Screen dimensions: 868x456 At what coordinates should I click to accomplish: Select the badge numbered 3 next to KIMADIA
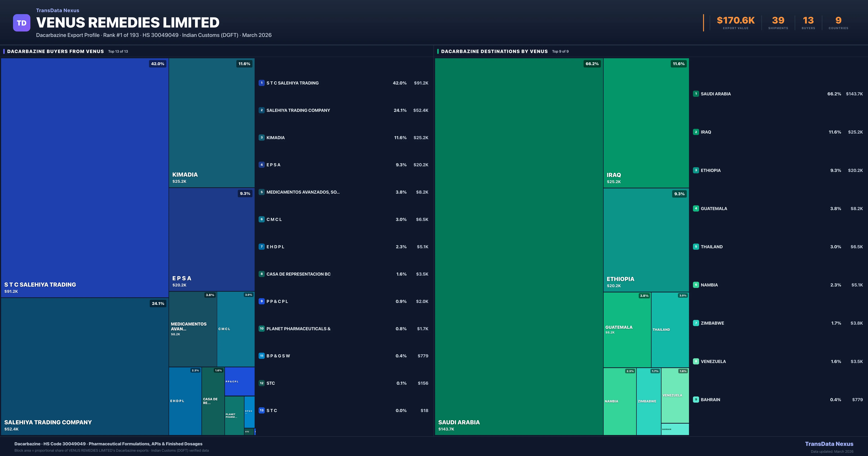click(x=261, y=137)
